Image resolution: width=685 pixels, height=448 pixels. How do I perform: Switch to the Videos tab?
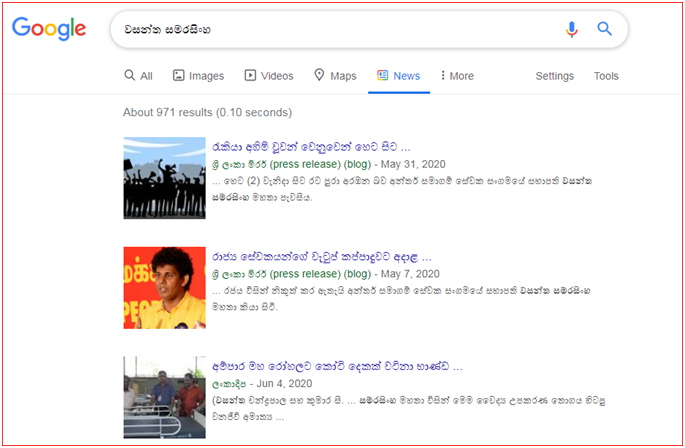coord(268,76)
